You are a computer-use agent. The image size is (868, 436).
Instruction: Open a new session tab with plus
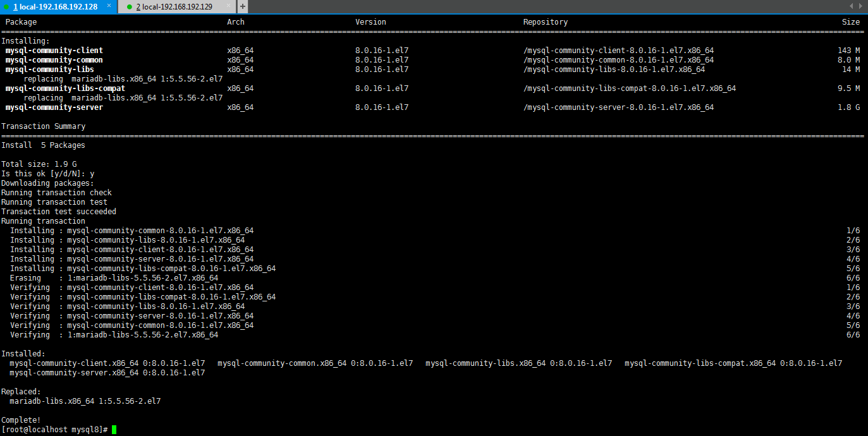243,6
